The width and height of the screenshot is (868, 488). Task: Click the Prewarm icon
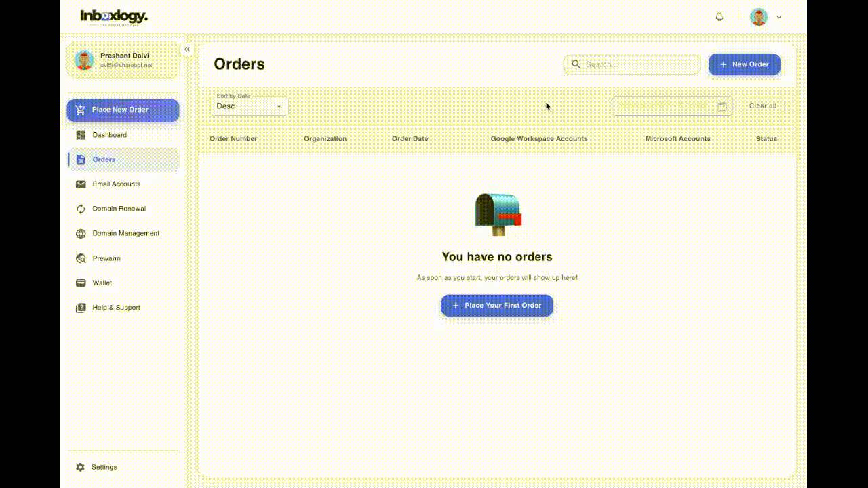(x=81, y=258)
